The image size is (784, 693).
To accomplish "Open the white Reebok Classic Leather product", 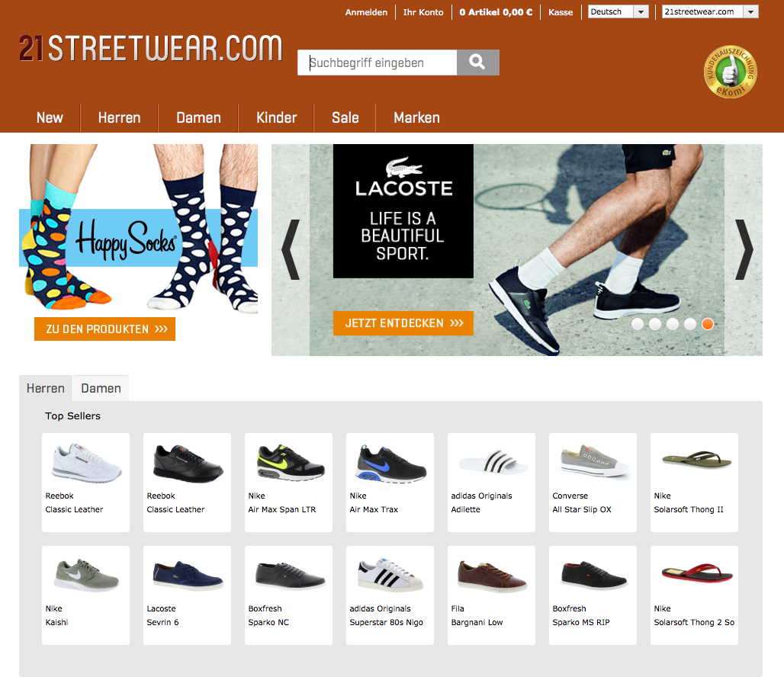I will tap(85, 483).
